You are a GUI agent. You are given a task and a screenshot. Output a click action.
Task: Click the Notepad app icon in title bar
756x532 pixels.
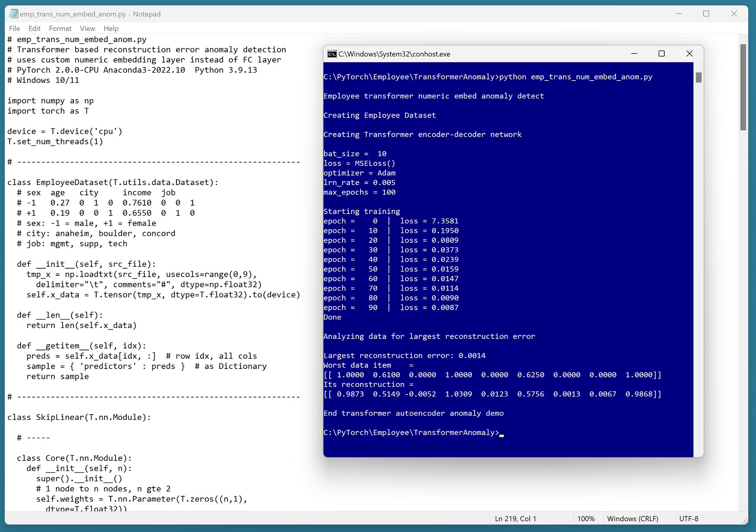(x=14, y=14)
